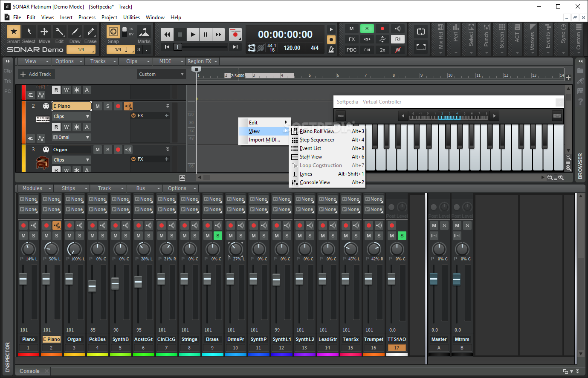Solo the E Piano track

[x=108, y=106]
